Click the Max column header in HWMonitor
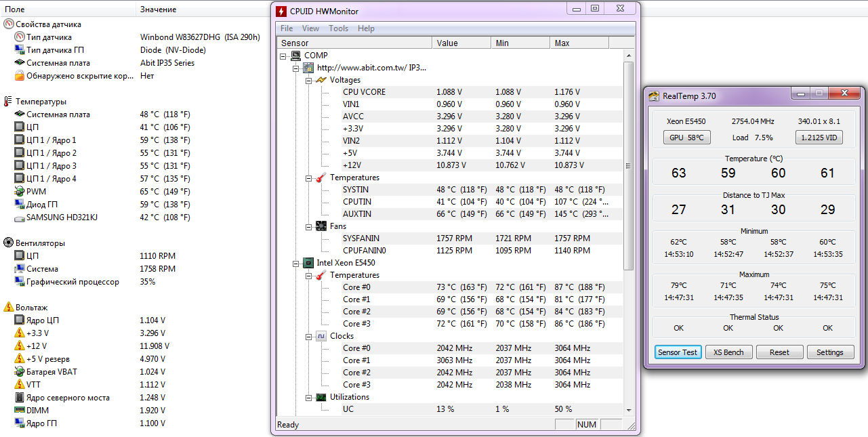868x437 pixels. click(579, 43)
